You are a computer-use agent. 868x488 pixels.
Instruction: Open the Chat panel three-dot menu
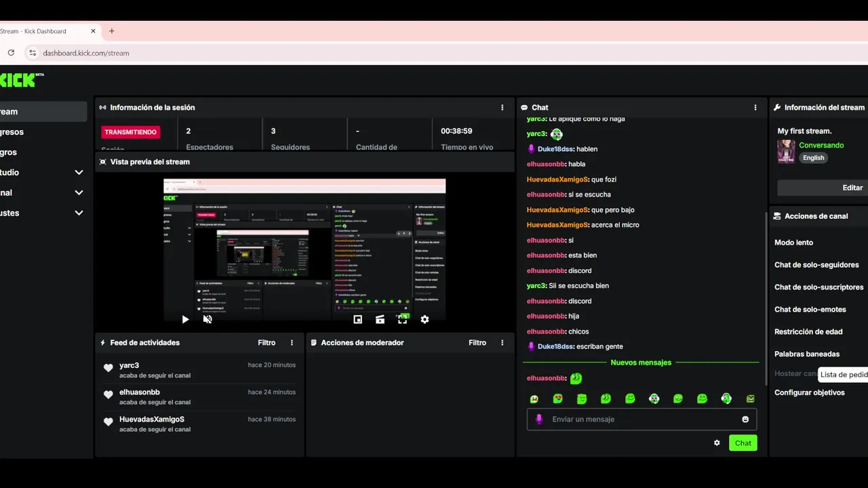pos(755,107)
